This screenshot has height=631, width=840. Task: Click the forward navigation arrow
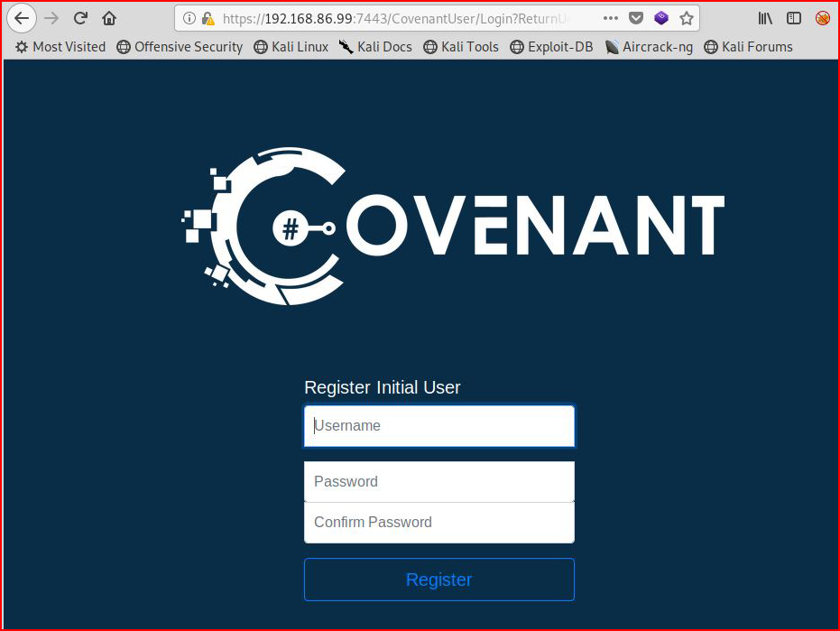[51, 18]
